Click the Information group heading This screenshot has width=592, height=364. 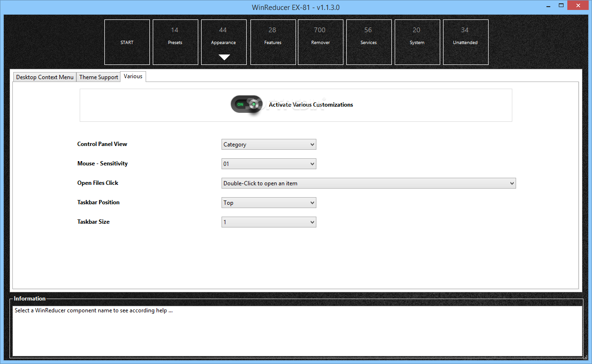pos(30,299)
